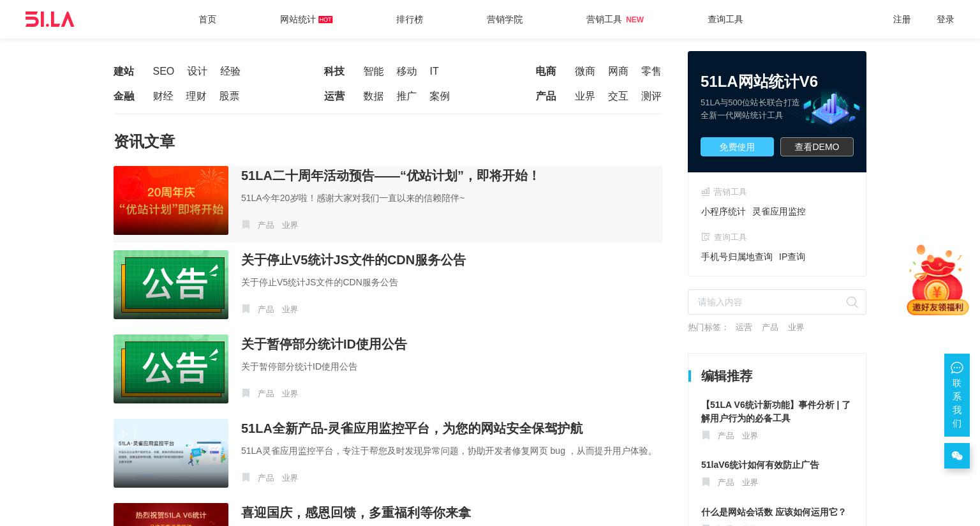This screenshot has height=526, width=980.
Task: Click the 登录 link
Action: click(x=945, y=19)
